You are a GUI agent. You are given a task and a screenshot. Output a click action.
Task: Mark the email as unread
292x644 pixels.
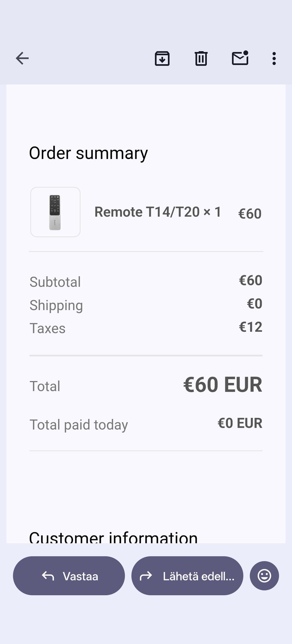click(240, 58)
